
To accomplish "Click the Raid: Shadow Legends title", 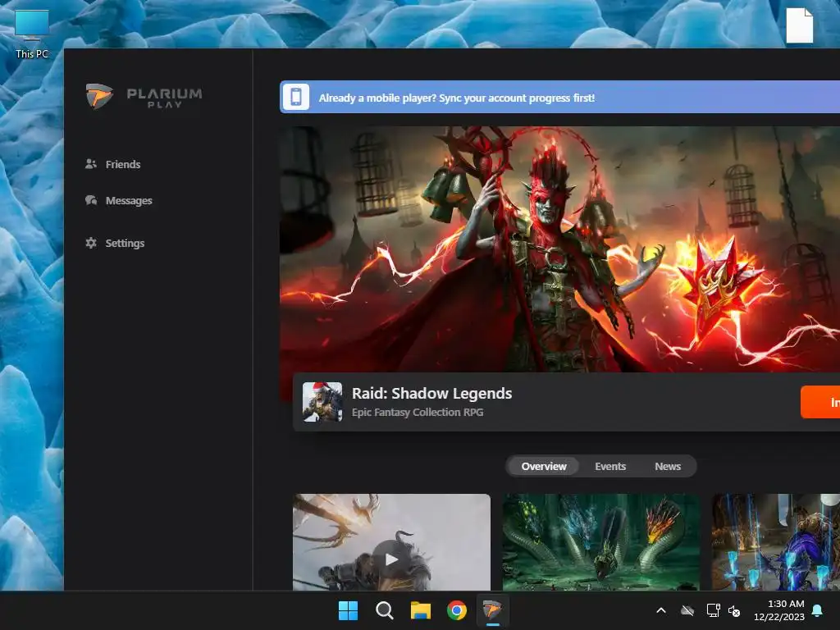I will [x=431, y=393].
